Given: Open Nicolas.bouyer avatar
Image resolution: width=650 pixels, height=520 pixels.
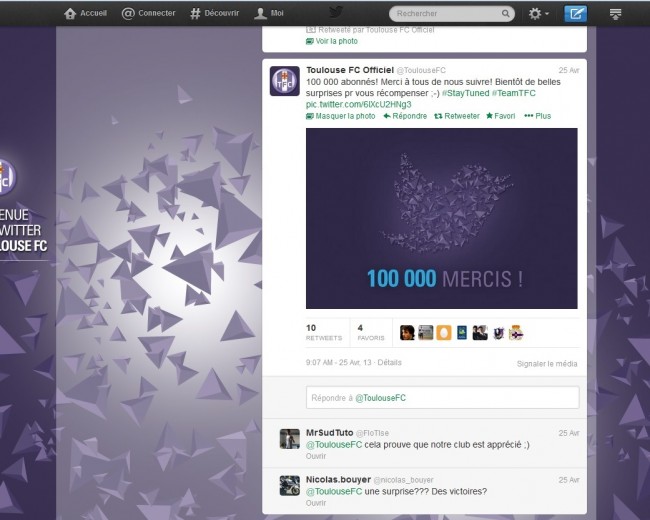Looking at the screenshot, I should pos(290,486).
